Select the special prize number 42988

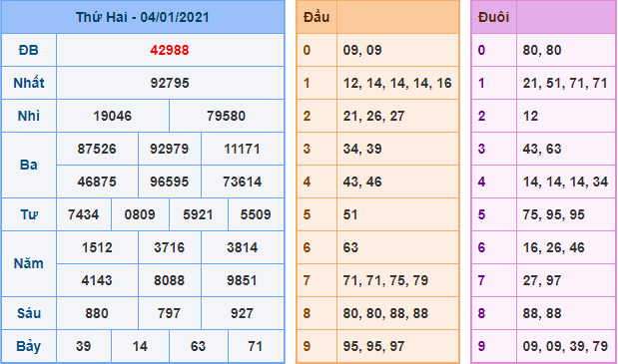(x=170, y=51)
